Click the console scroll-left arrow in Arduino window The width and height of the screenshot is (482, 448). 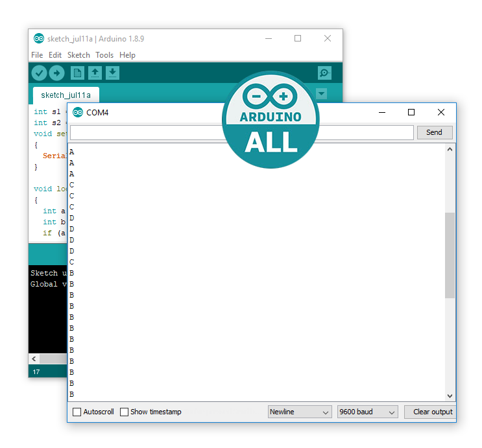tap(34, 359)
